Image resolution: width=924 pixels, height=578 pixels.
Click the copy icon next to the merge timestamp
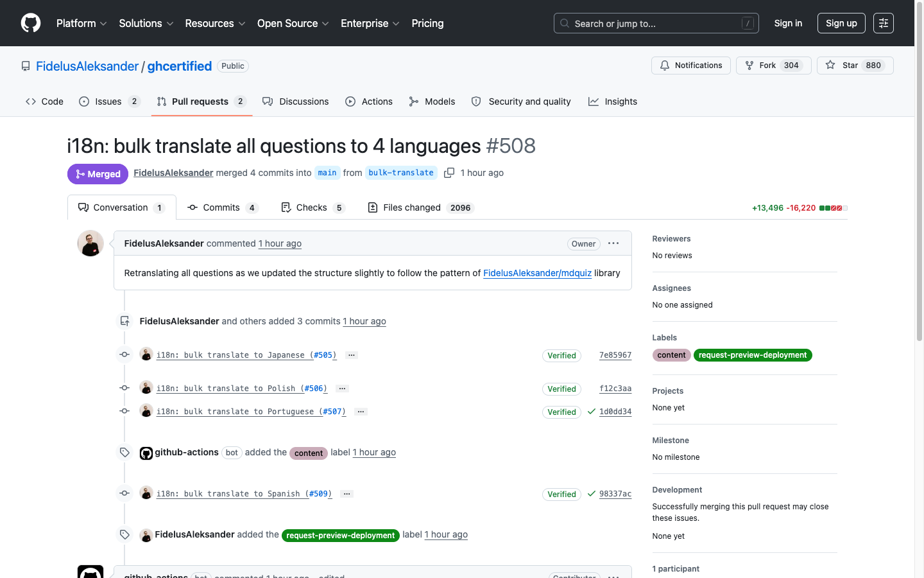pos(449,173)
